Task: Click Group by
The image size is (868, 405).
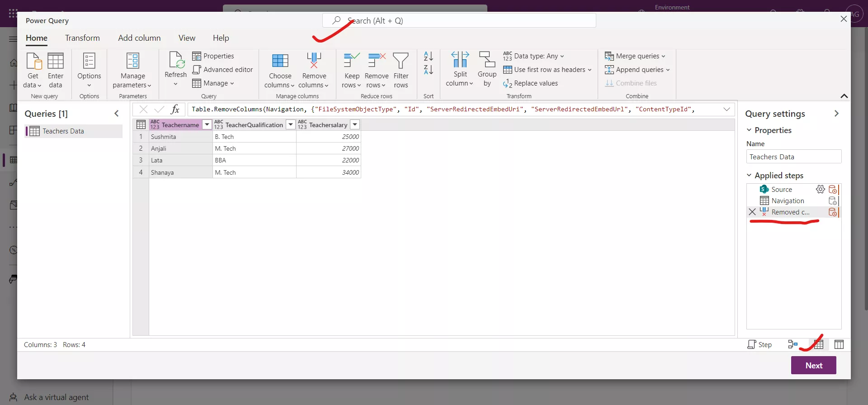Action: click(487, 69)
